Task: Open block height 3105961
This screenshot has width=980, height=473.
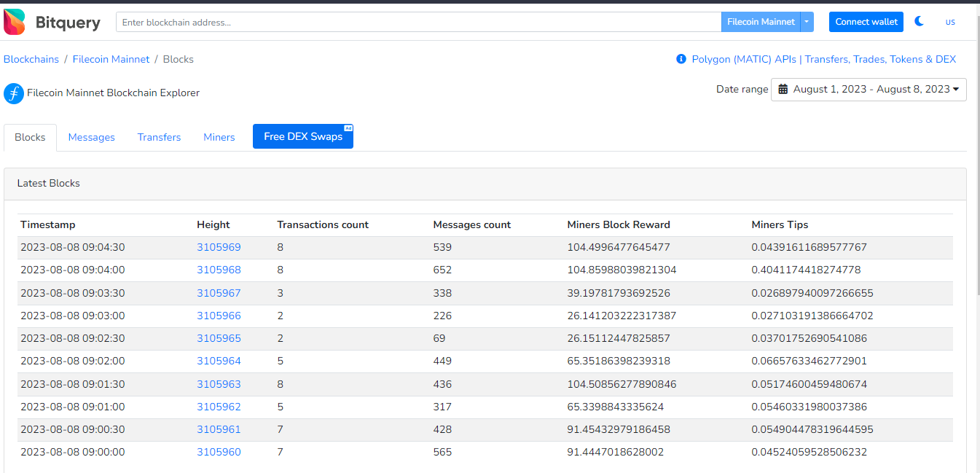Action: 219,429
